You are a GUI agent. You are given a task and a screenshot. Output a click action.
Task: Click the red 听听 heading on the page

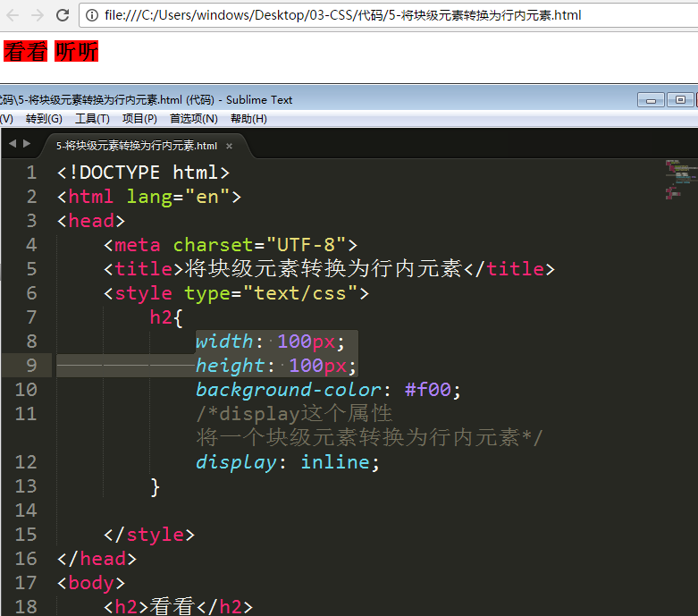76,52
